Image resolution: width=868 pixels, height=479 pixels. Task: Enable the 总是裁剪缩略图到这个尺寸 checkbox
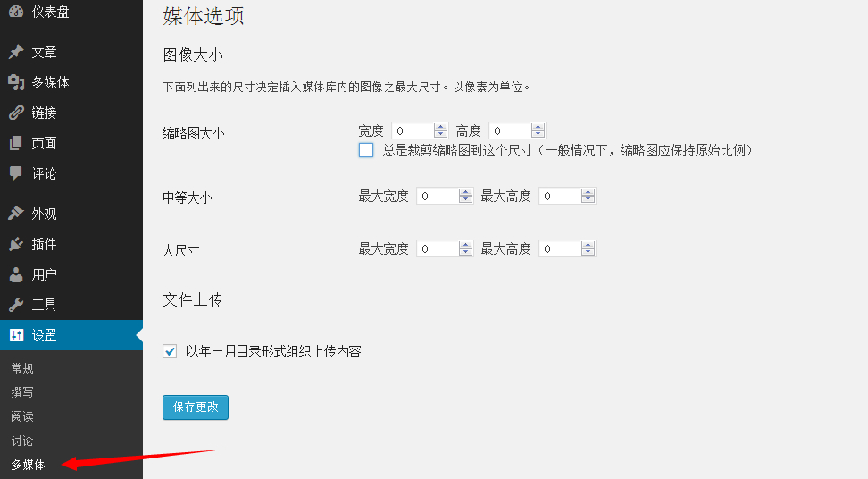click(366, 150)
